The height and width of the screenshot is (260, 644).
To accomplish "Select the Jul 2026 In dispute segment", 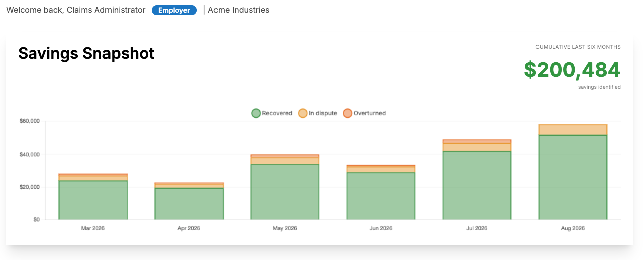I will (x=477, y=148).
